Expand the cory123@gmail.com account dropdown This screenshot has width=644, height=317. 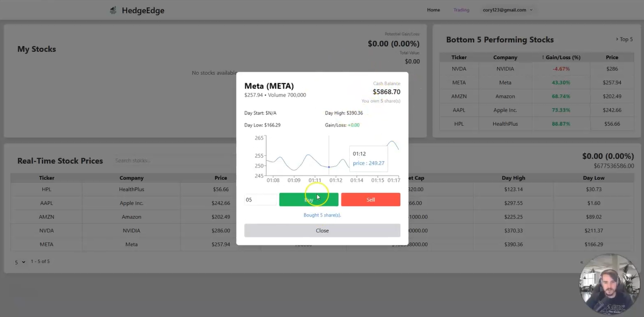tap(508, 10)
